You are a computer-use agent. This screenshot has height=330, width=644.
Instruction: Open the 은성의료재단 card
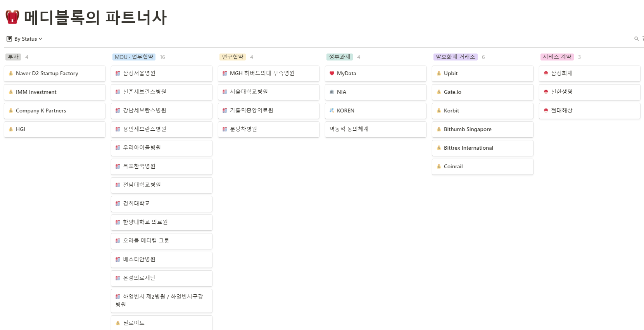pyautogui.click(x=162, y=278)
